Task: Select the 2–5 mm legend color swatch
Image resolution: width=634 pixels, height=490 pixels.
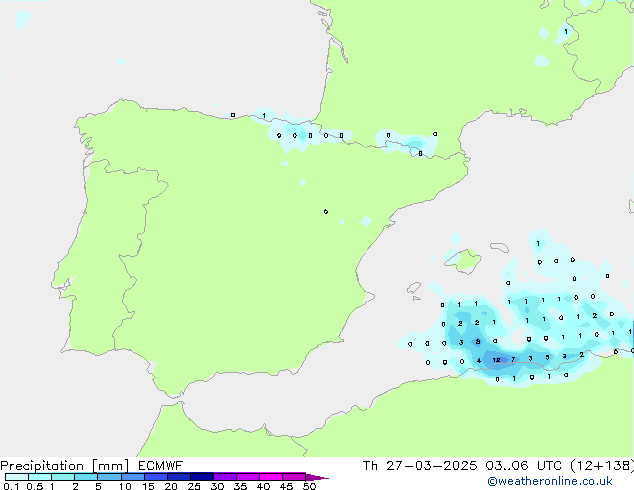Action: coord(86,477)
